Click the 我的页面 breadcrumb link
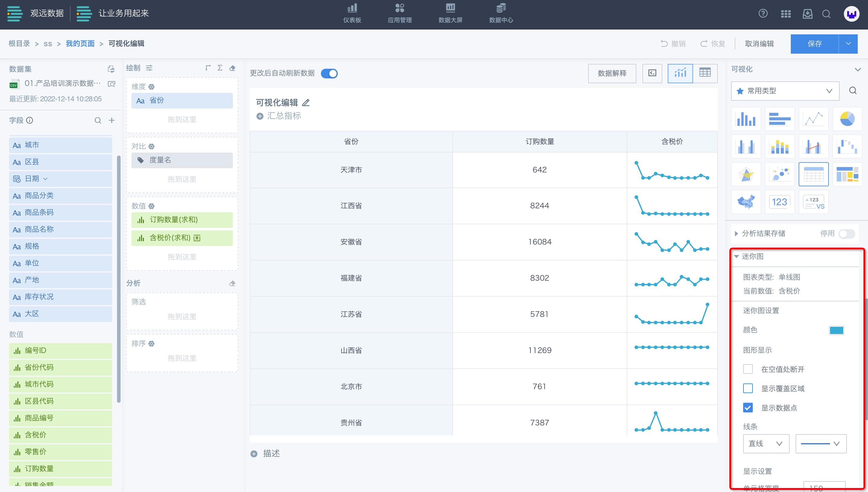Image resolution: width=868 pixels, height=492 pixels. tap(80, 44)
